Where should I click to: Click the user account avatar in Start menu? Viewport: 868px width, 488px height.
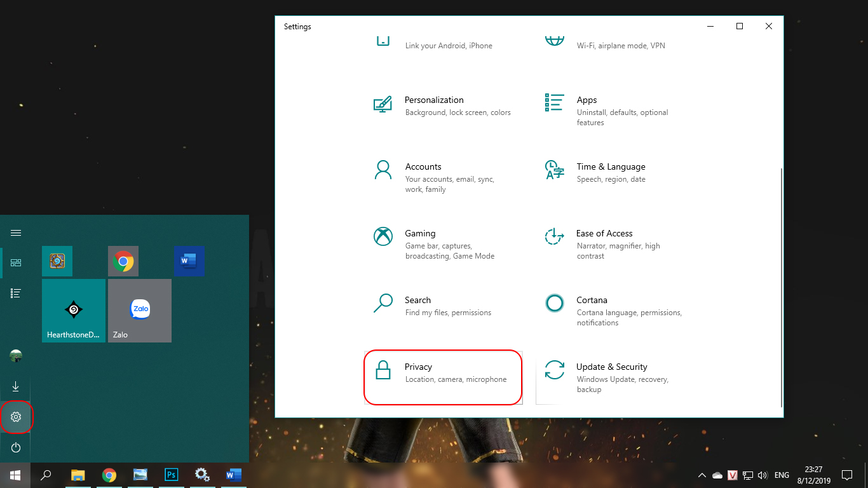(16, 356)
